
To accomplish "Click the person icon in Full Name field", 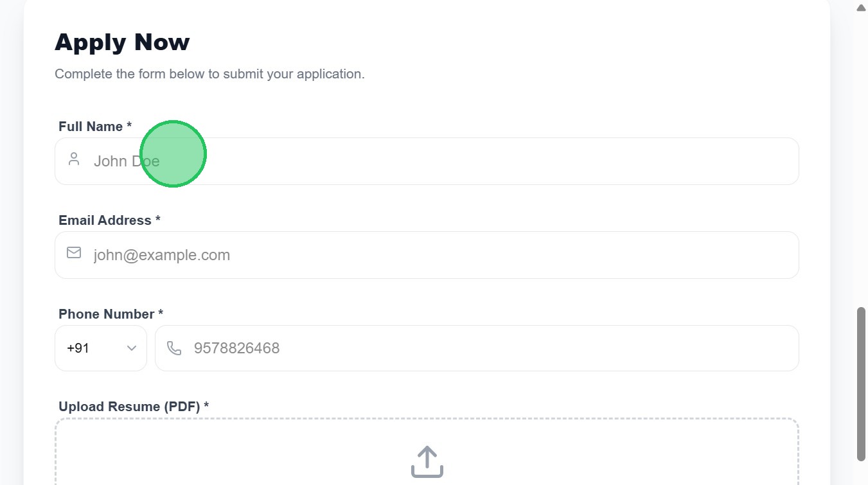I will click(x=74, y=159).
